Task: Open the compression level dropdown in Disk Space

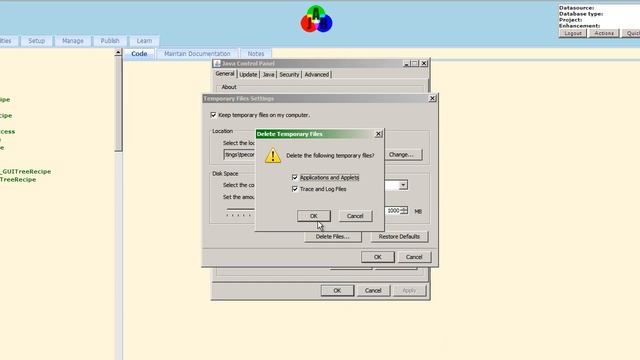Action: tap(403, 185)
